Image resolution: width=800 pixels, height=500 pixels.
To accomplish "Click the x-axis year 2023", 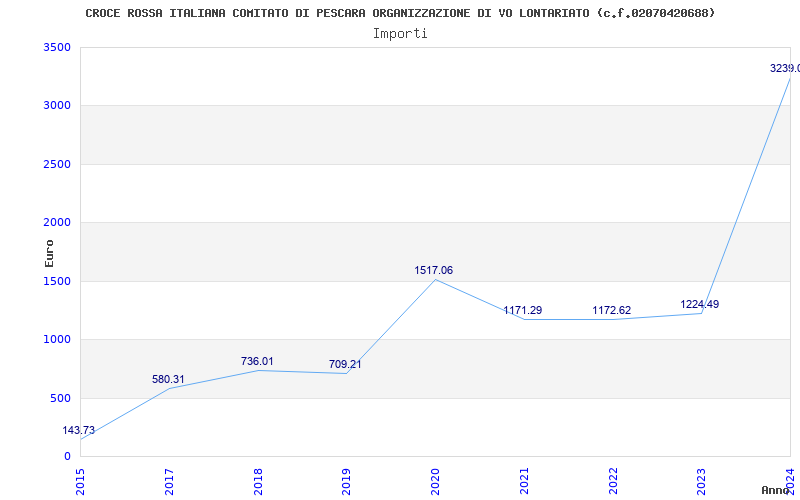I will click(702, 481).
